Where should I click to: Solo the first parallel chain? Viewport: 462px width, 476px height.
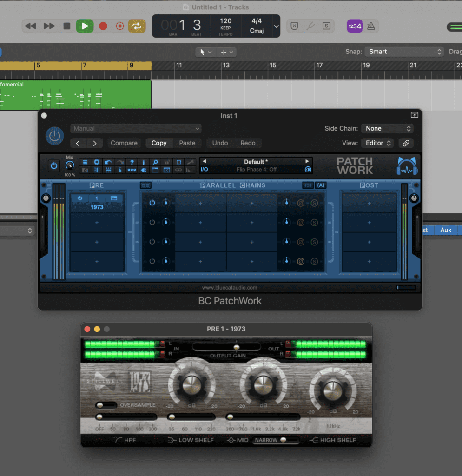pos(314,203)
